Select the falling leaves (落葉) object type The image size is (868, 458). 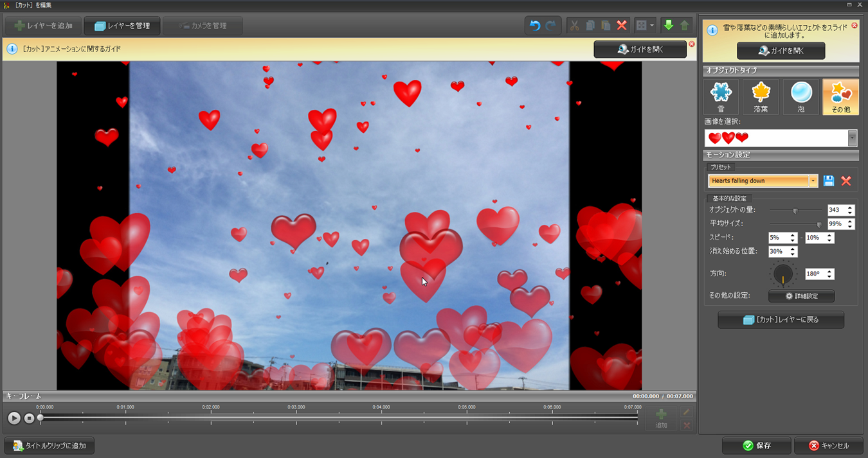click(761, 97)
